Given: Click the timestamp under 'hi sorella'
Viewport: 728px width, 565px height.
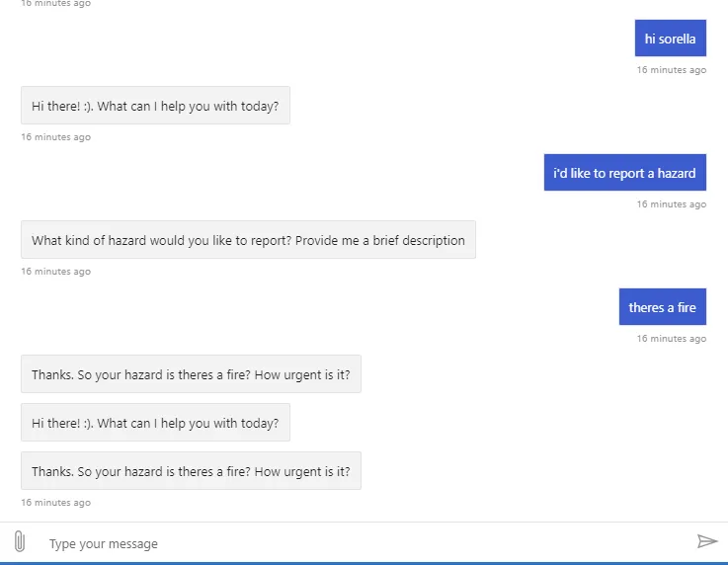Looking at the screenshot, I should [671, 70].
